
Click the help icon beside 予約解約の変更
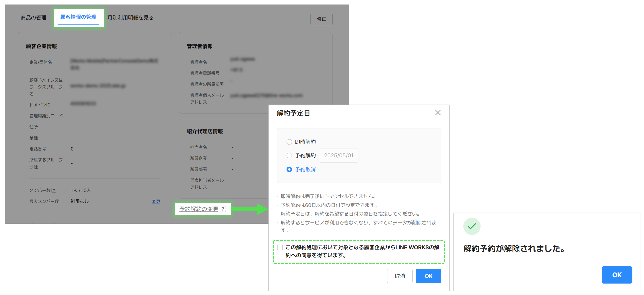pyautogui.click(x=223, y=209)
